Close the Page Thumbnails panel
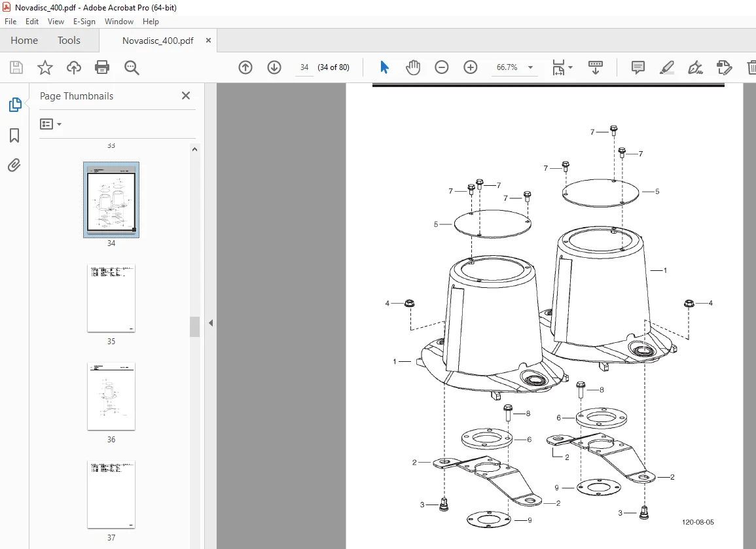This screenshot has height=549, width=756. click(186, 96)
